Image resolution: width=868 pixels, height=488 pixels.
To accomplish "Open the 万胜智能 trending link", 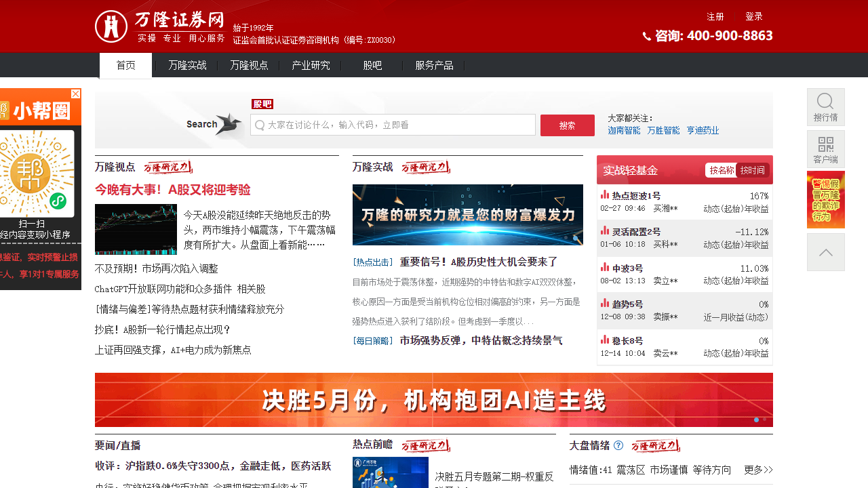I will point(663,130).
